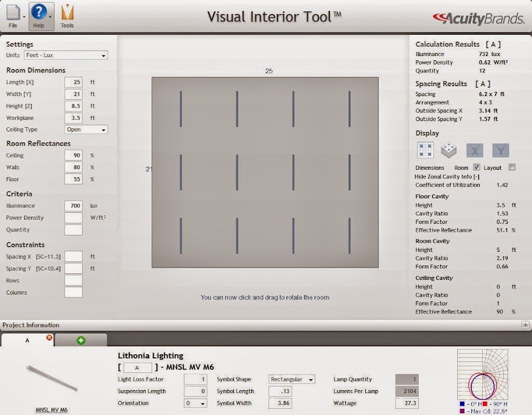This screenshot has width=532, height=415.
Task: Collapse Hide Zonal Cavity Info link
Action: tap(447, 176)
